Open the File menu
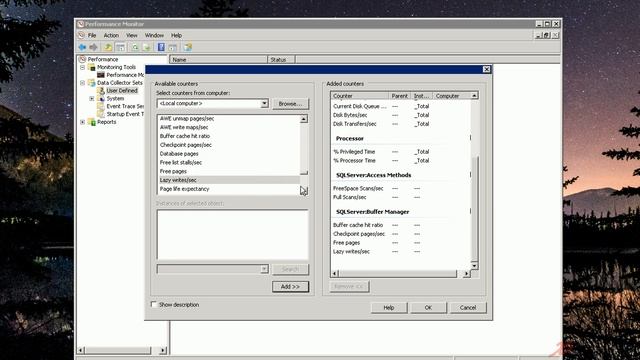The height and width of the screenshot is (360, 640). [92, 36]
